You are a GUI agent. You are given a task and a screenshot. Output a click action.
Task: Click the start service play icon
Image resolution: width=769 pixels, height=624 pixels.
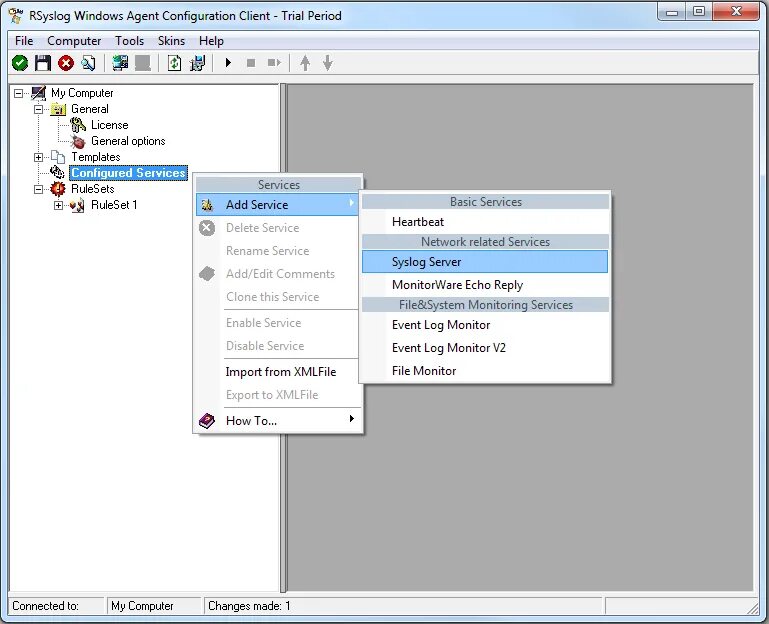(228, 63)
